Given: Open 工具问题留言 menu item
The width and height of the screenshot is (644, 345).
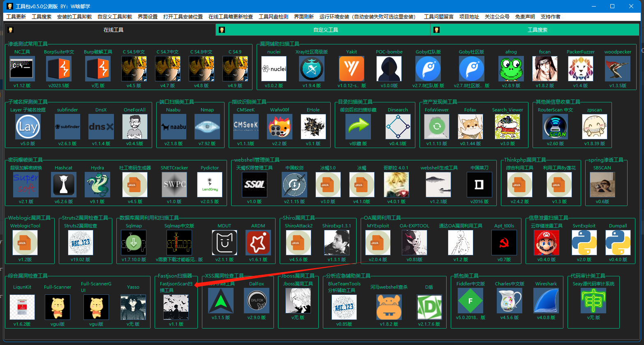Looking at the screenshot, I should coord(439,16).
